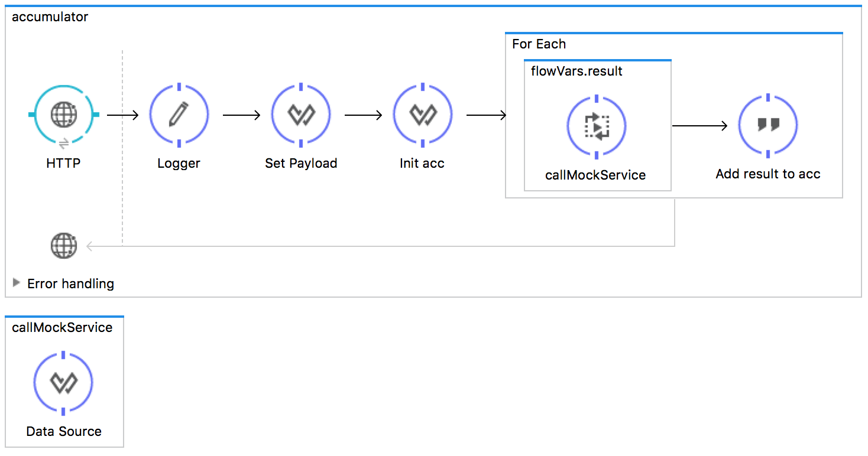Click the Logger pencil icon
The width and height of the screenshot is (868, 456).
click(x=179, y=115)
